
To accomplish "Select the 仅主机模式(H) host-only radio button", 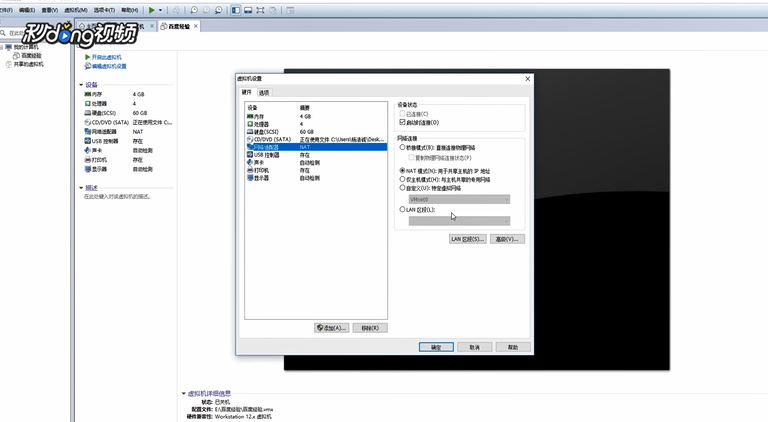I will coord(403,179).
